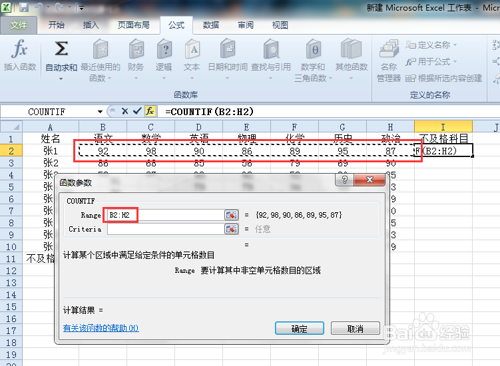
Task: Switch to the View (视图) tab
Action: pyautogui.click(x=280, y=25)
